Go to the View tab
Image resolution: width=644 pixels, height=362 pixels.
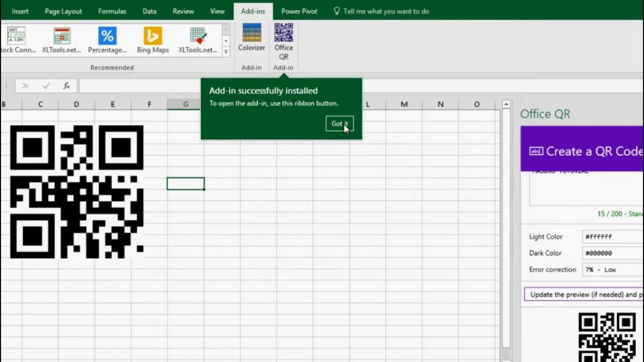(x=217, y=11)
